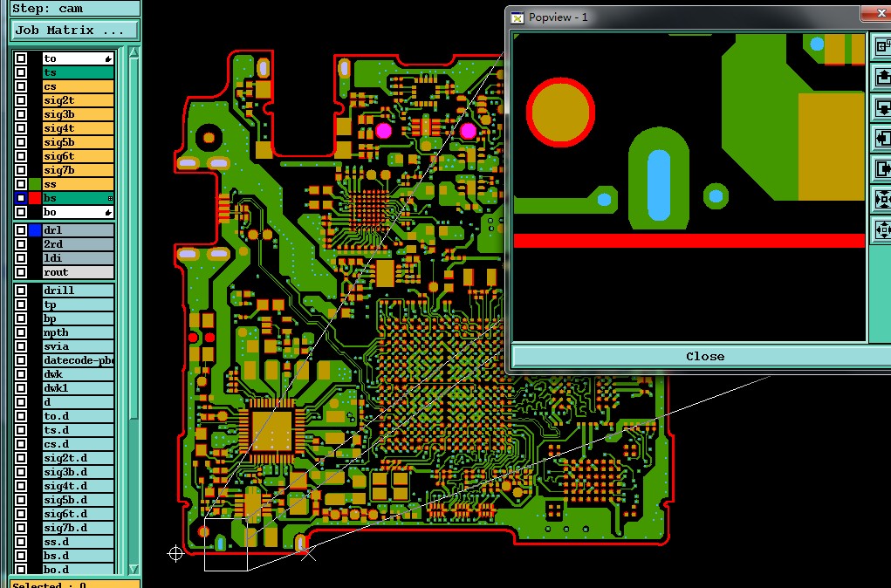Image resolution: width=891 pixels, height=588 pixels.
Task: Click the red color swatch of layer 'bs'
Action: (x=35, y=198)
